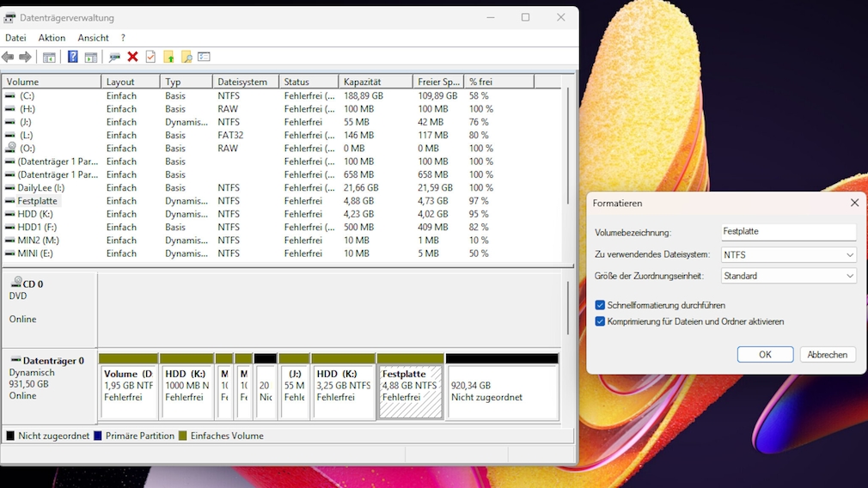Disable Komprimierung für Dateien und Ordner
Viewport: 868px width, 488px height.
coord(600,321)
